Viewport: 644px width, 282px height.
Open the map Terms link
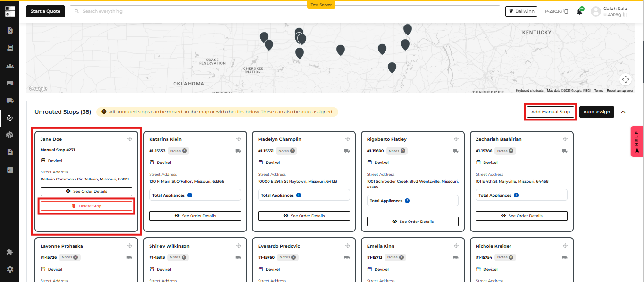click(x=599, y=90)
